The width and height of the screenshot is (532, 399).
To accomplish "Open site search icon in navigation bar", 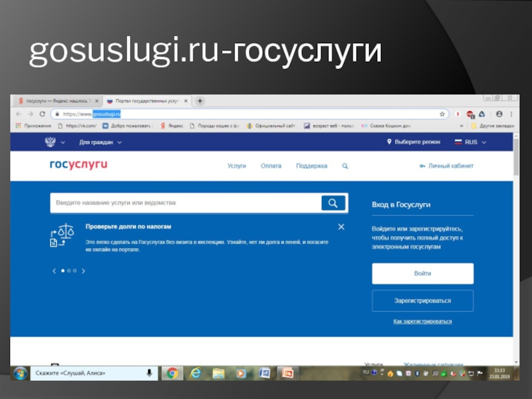I will [345, 166].
